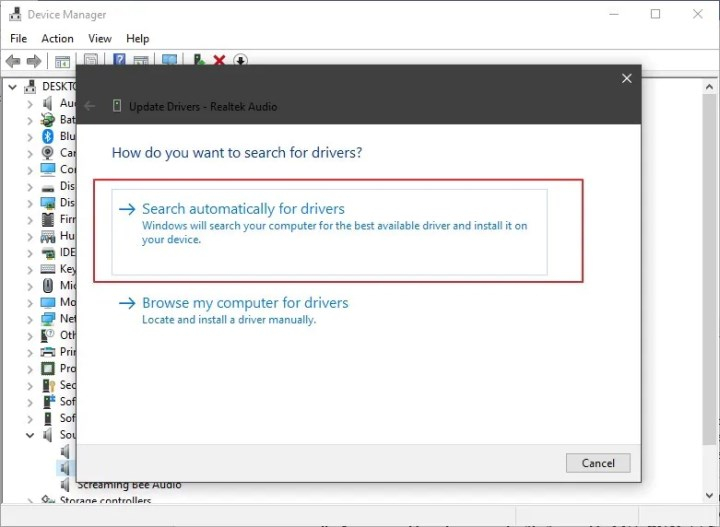Click the red X uninstall device icon

(x=219, y=61)
